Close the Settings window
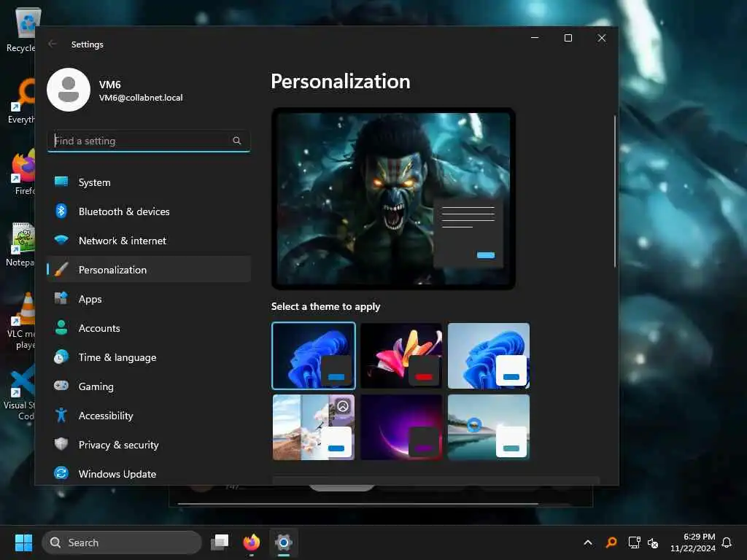The image size is (747, 560). tap(602, 38)
